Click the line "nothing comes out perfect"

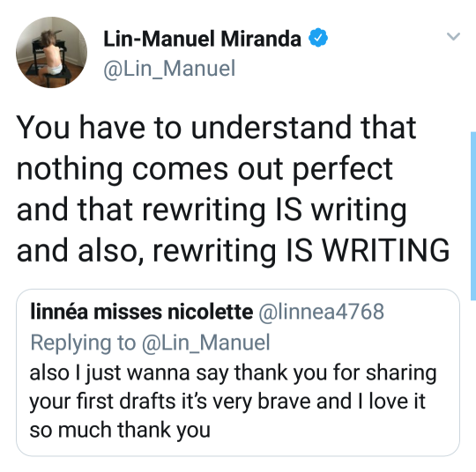coord(205,170)
